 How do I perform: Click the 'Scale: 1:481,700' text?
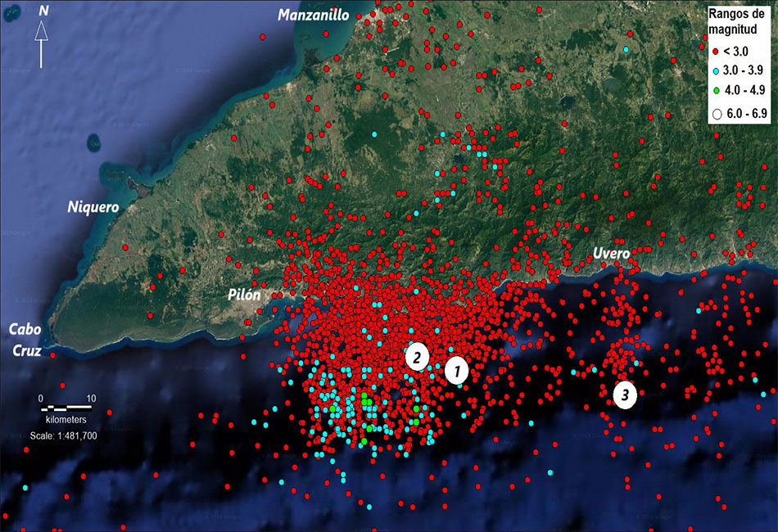click(x=63, y=435)
